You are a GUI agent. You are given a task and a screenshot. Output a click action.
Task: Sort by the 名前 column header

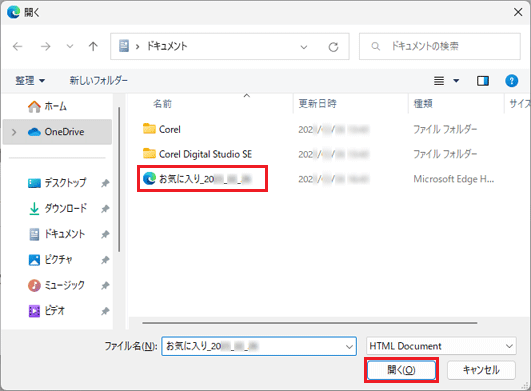tap(162, 104)
